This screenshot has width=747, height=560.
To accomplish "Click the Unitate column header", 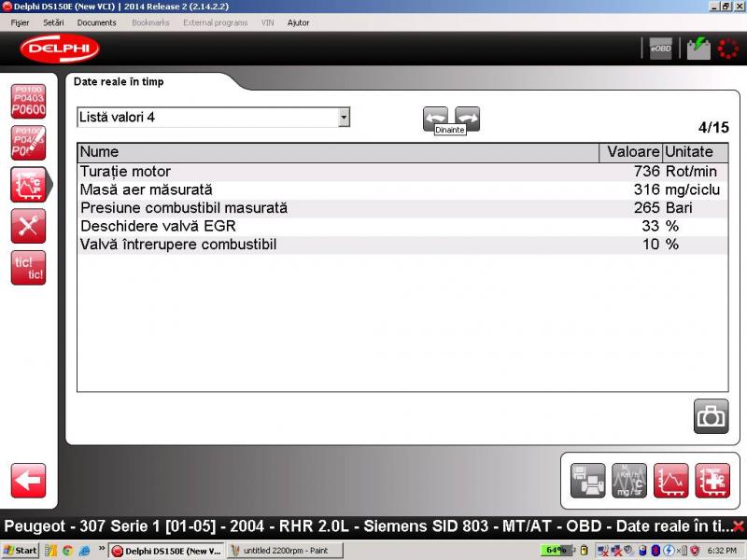I will click(695, 152).
